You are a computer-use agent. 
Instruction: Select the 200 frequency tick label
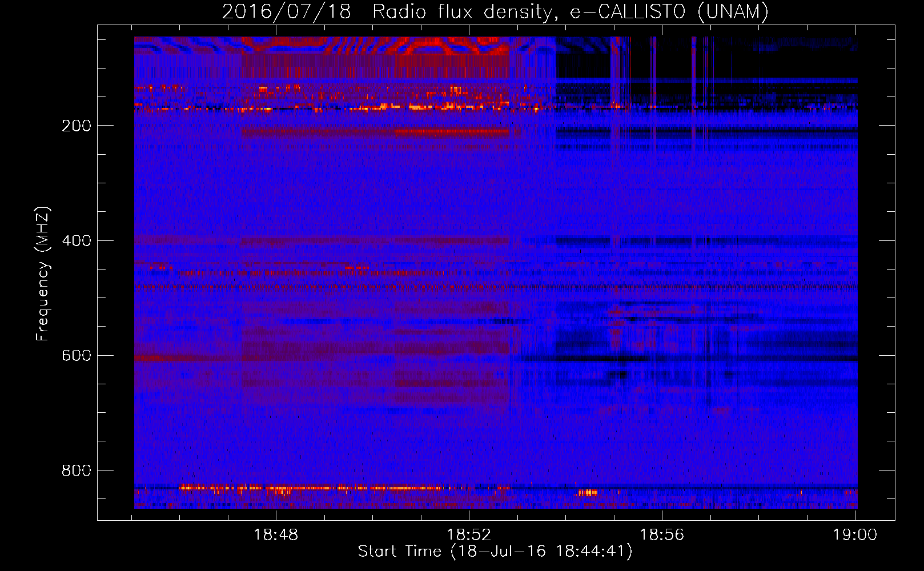[x=77, y=126]
